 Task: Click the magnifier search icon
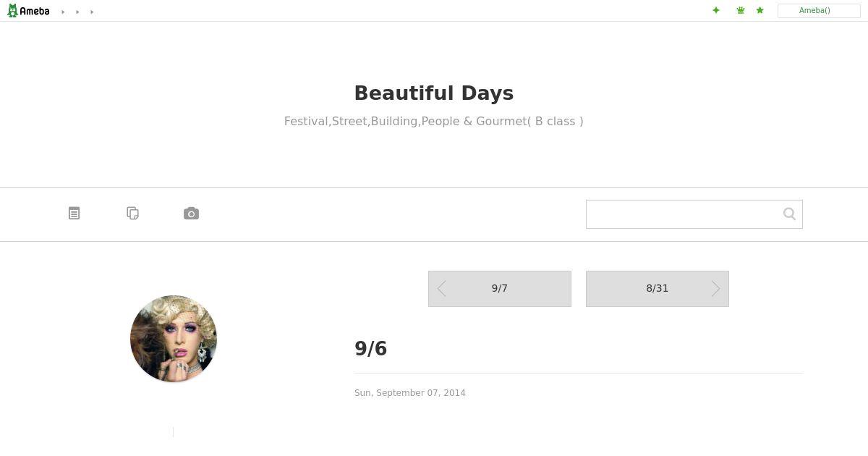point(789,214)
